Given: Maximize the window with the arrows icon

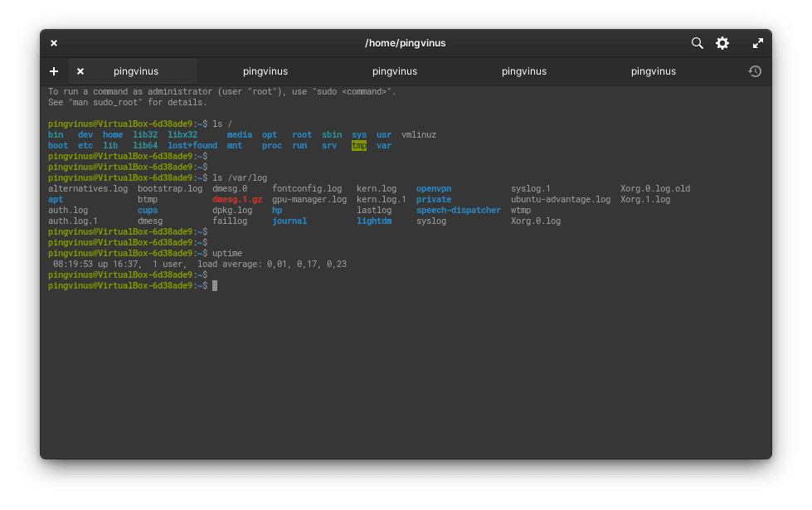Looking at the screenshot, I should coord(757,43).
